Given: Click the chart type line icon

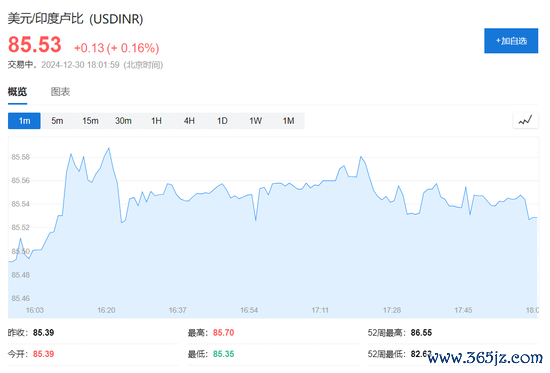Looking at the screenshot, I should tap(525, 121).
